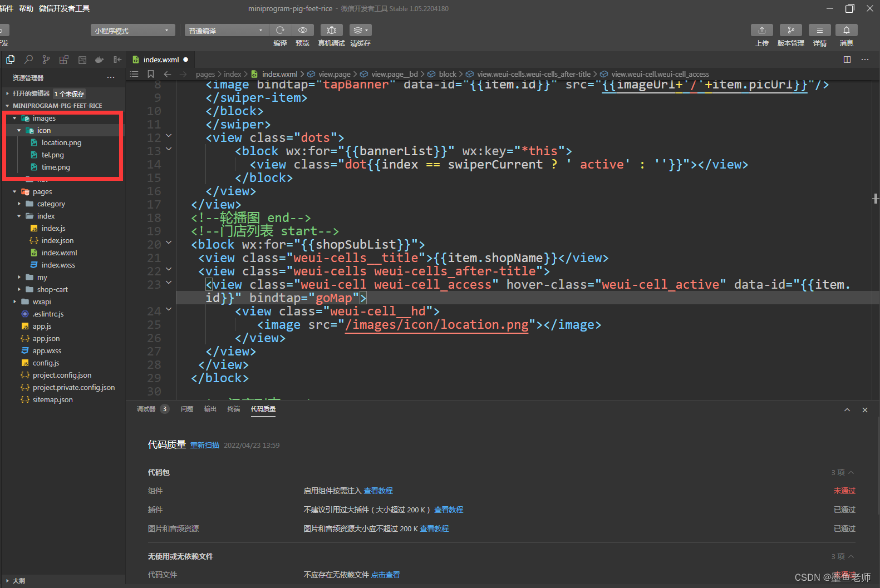Viewport: 880px width, 588px height.
Task: Switch to the output tab
Action: tap(210, 409)
